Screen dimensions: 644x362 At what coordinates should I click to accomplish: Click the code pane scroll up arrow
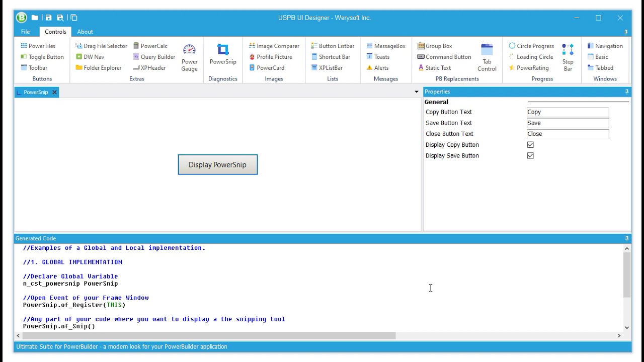[627, 248]
